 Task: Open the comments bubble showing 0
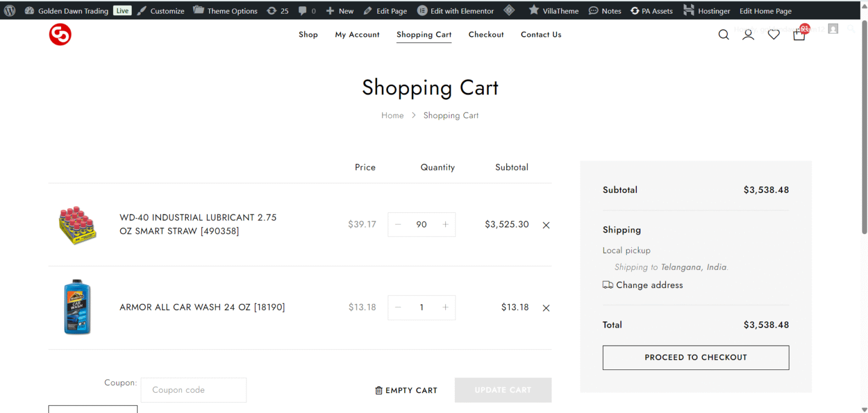point(307,11)
